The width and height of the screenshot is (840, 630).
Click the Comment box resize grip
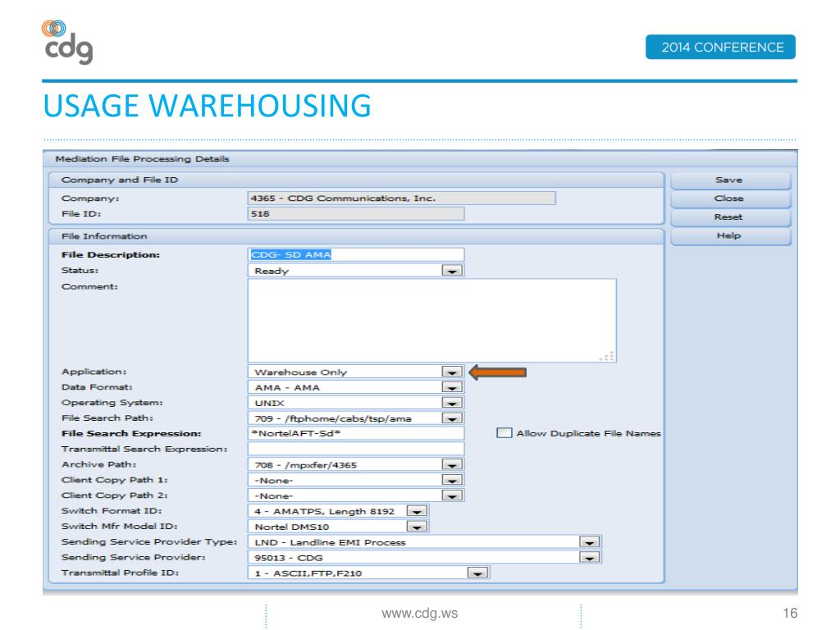coord(608,356)
